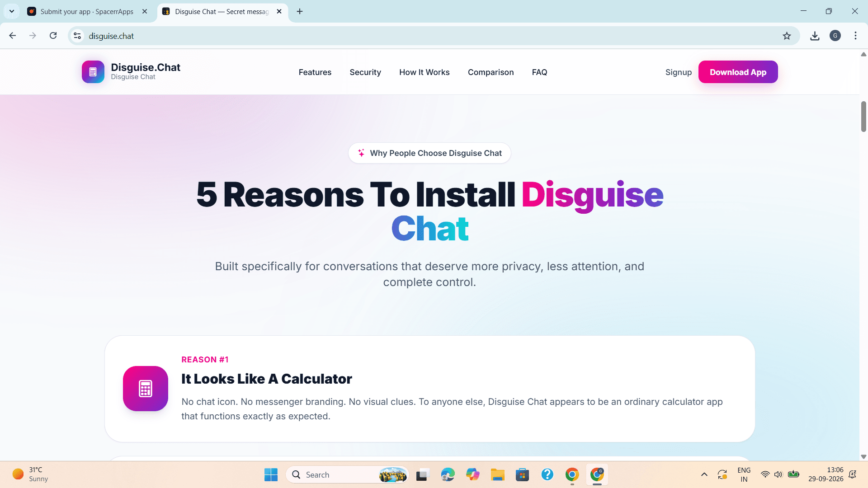This screenshot has height=488, width=868.
Task: Click the ENG IN language indicator
Action: [744, 474]
